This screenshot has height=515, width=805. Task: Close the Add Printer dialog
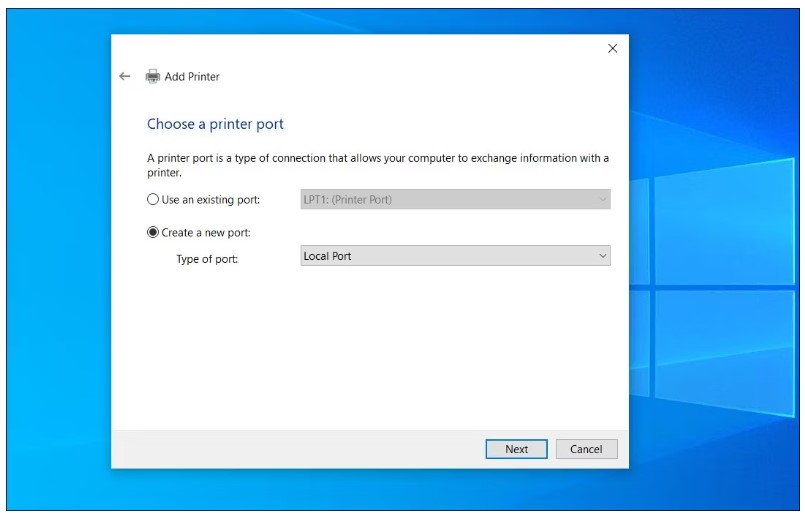[x=612, y=48]
